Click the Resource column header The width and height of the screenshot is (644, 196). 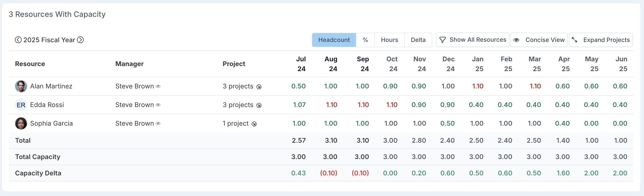point(30,64)
